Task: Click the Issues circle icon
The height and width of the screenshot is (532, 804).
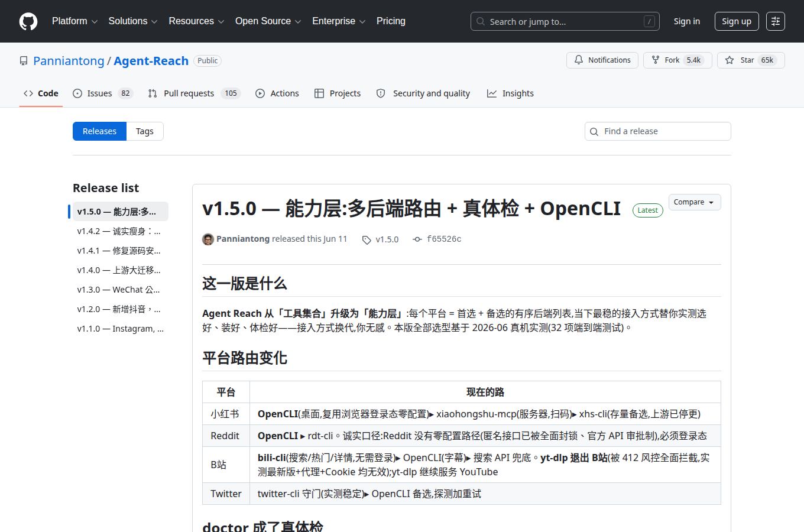Action: click(x=77, y=93)
